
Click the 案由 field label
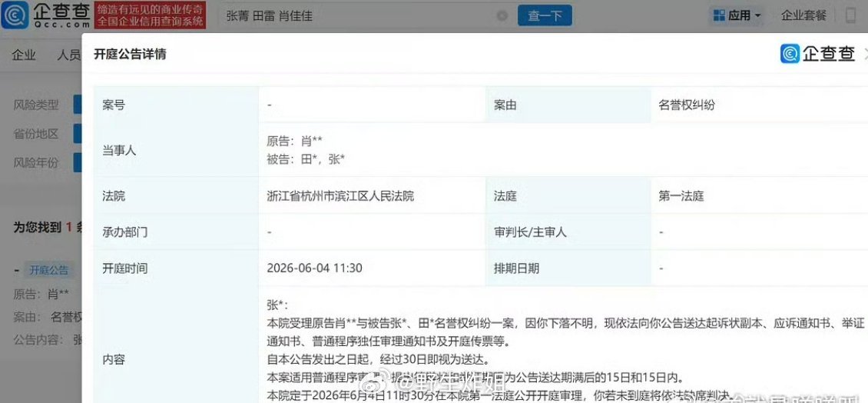point(505,105)
